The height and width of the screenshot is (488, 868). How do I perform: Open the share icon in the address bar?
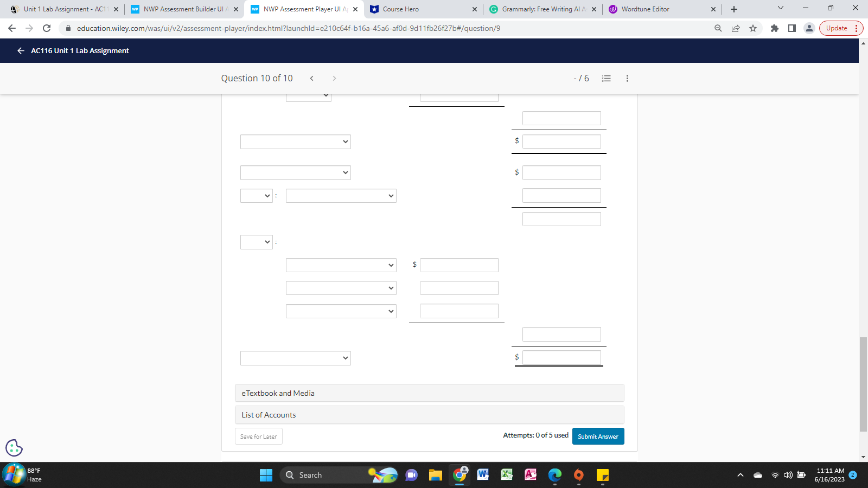coord(735,28)
